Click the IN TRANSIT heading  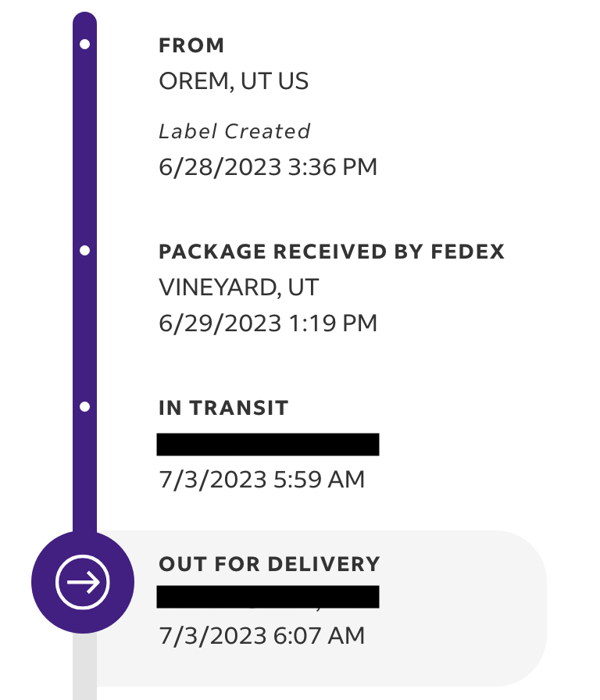pos(223,408)
